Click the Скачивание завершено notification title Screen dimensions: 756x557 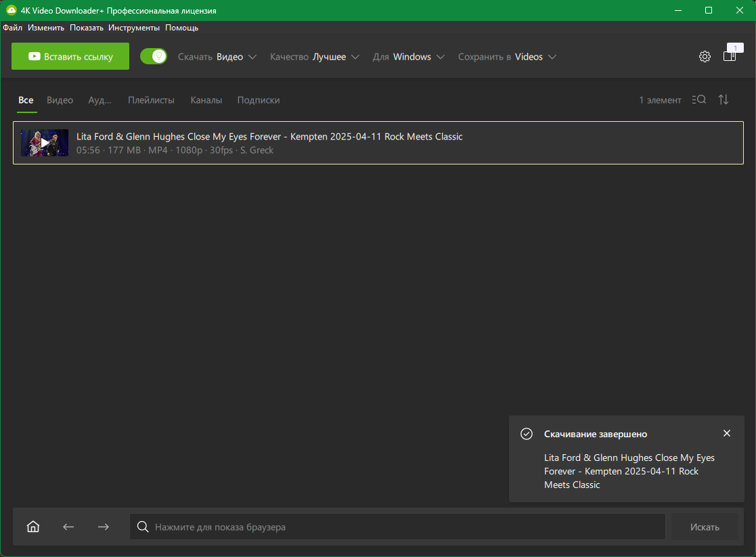tap(596, 434)
